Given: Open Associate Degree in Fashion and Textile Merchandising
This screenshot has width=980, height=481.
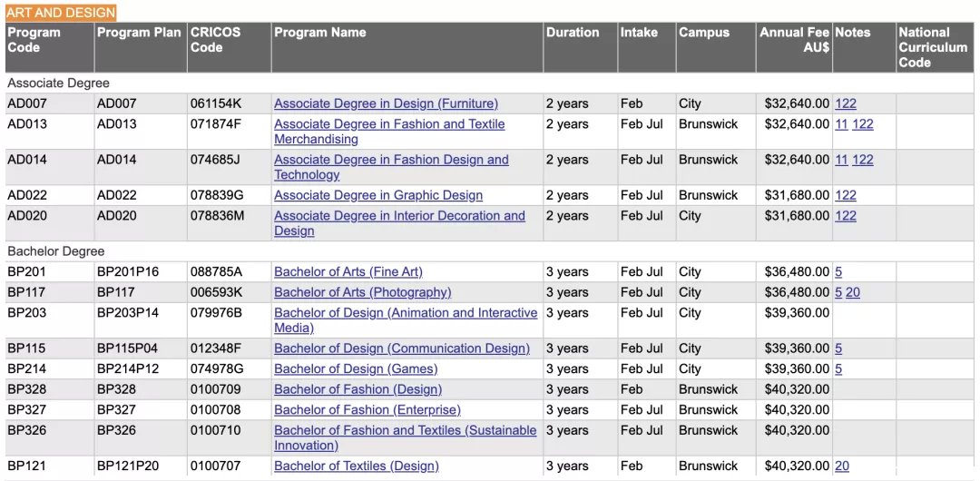Looking at the screenshot, I should [x=389, y=132].
